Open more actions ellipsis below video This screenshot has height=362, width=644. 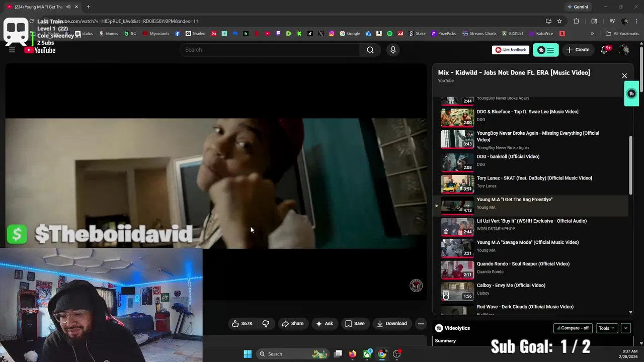(x=421, y=324)
